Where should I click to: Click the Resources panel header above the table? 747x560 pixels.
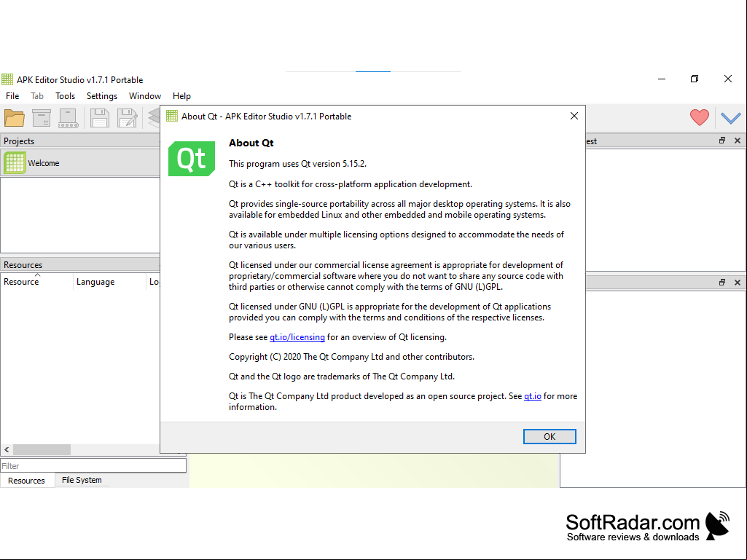click(x=80, y=265)
